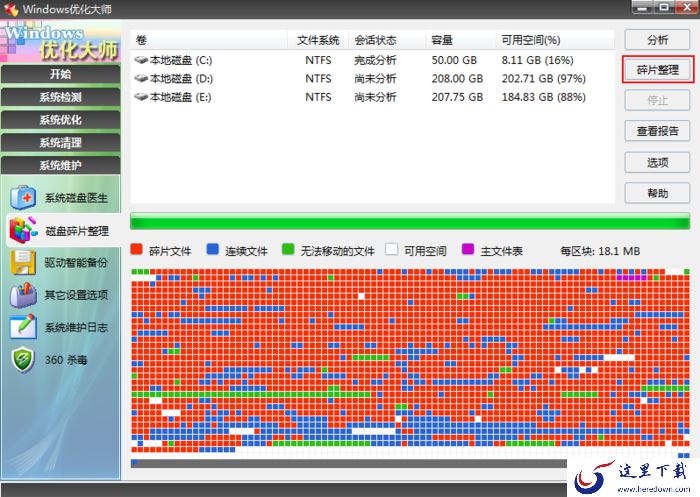This screenshot has height=497, width=700.
Task: Click the 可用空间 legend label
Action: point(425,251)
